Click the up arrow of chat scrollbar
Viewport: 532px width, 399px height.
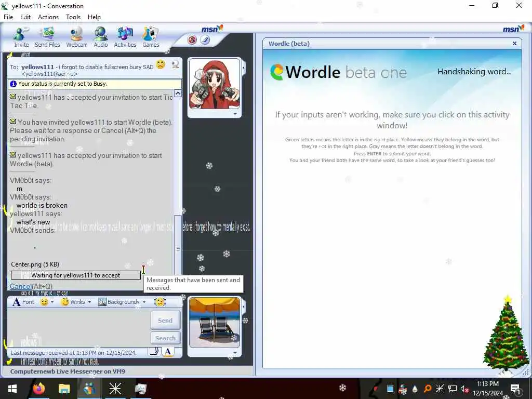click(x=178, y=94)
